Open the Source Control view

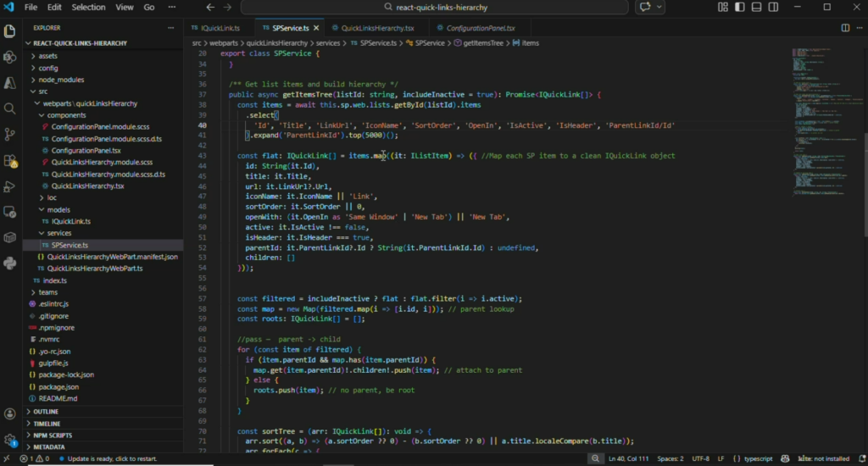[10, 135]
